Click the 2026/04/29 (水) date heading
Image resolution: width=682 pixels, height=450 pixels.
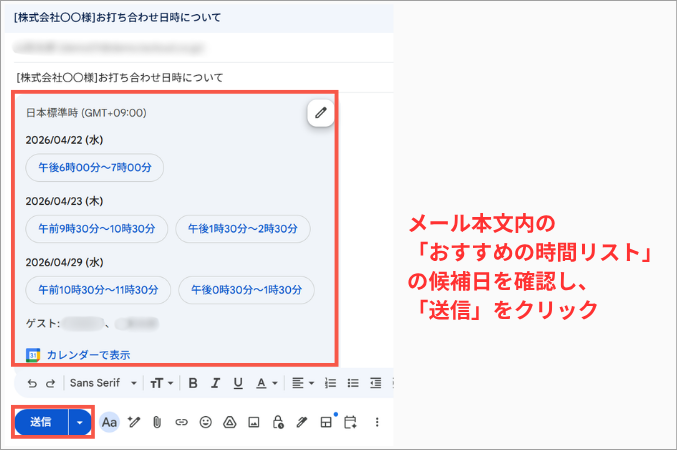[x=64, y=263]
